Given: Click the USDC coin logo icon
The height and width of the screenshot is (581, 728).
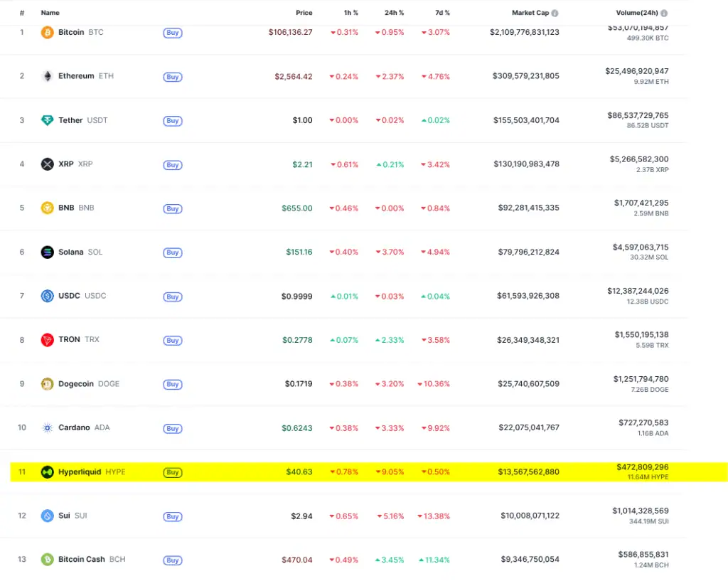Looking at the screenshot, I should pos(47,296).
